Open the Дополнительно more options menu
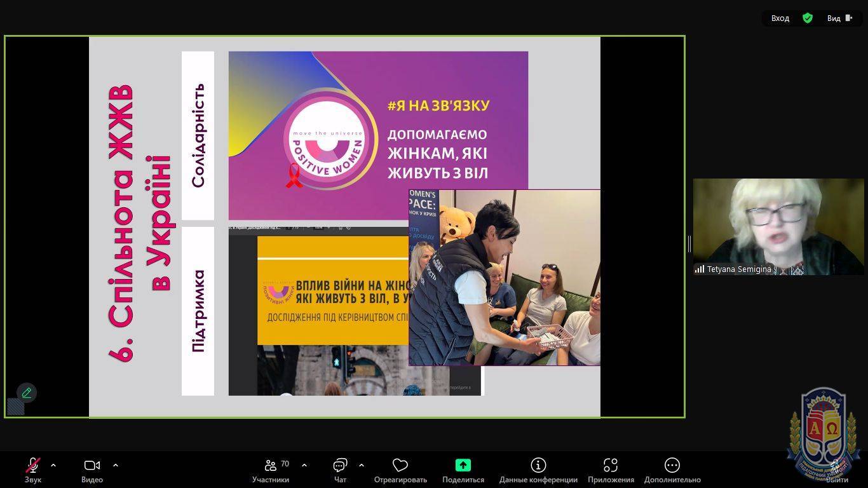The height and width of the screenshot is (488, 868). (x=672, y=470)
